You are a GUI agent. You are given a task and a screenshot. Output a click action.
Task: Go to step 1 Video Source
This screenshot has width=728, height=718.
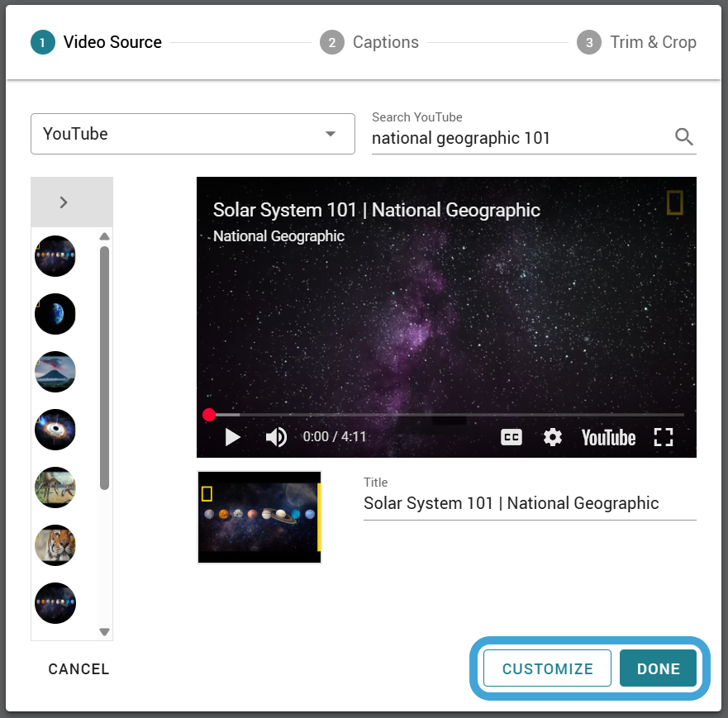96,42
